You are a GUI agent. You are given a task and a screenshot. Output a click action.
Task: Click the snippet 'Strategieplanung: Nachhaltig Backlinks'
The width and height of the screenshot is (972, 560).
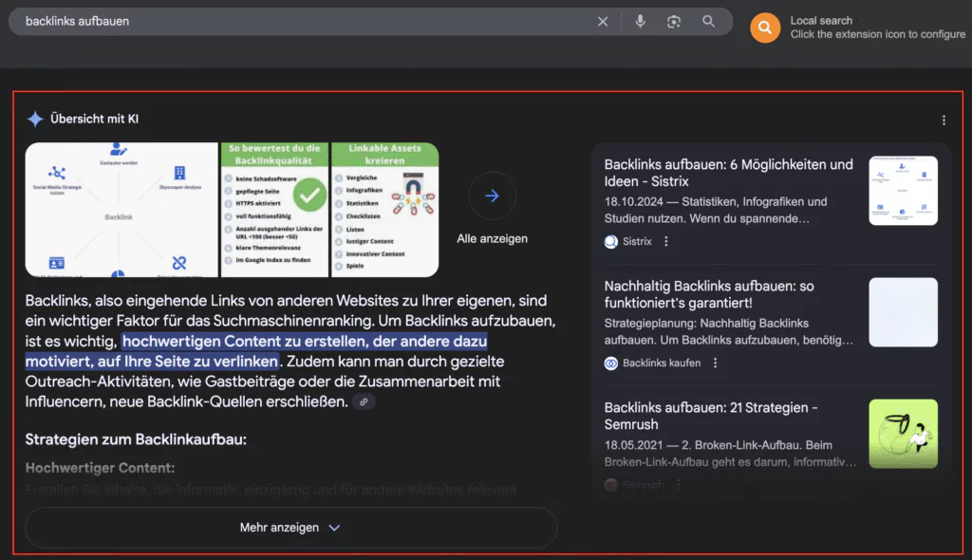pyautogui.click(x=728, y=332)
